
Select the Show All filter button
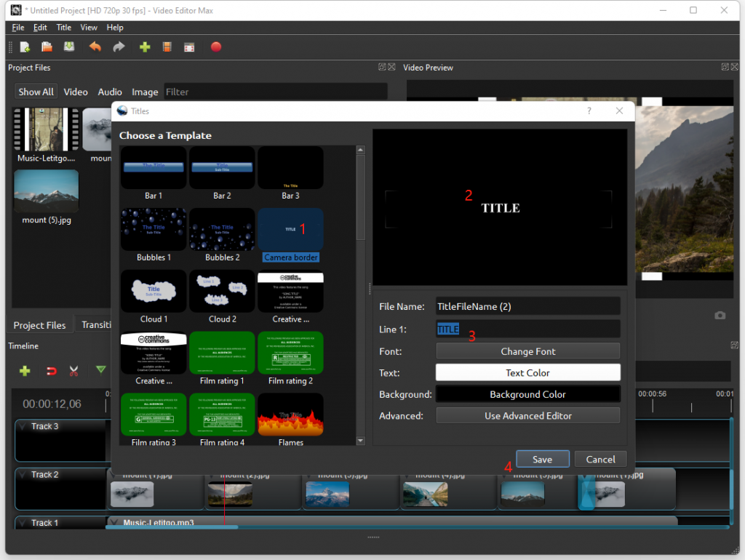[36, 92]
